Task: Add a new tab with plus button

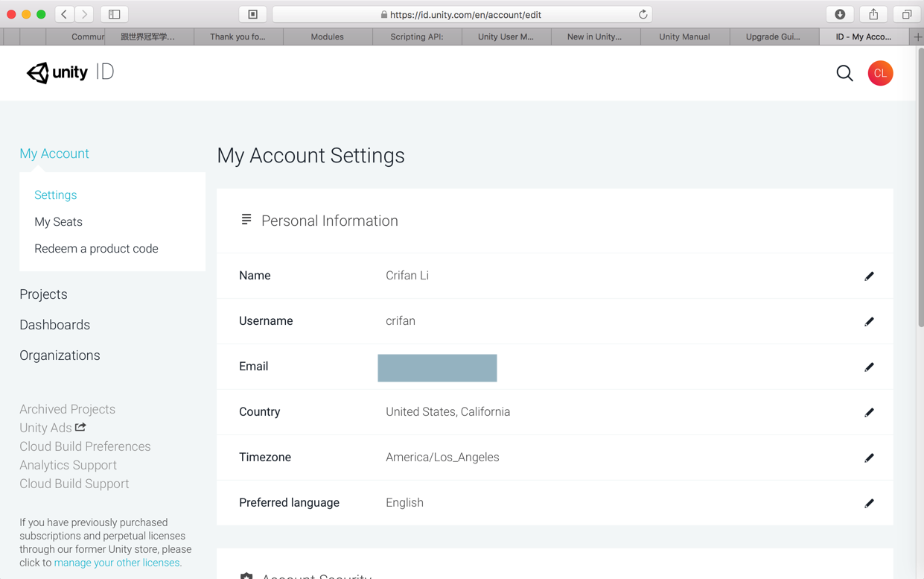Action: tap(917, 37)
